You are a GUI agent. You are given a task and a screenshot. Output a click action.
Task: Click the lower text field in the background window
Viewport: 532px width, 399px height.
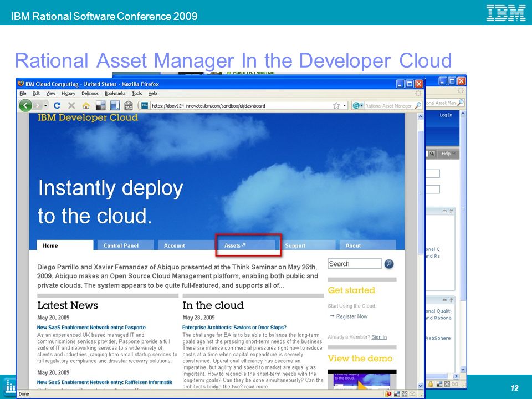pos(433,190)
